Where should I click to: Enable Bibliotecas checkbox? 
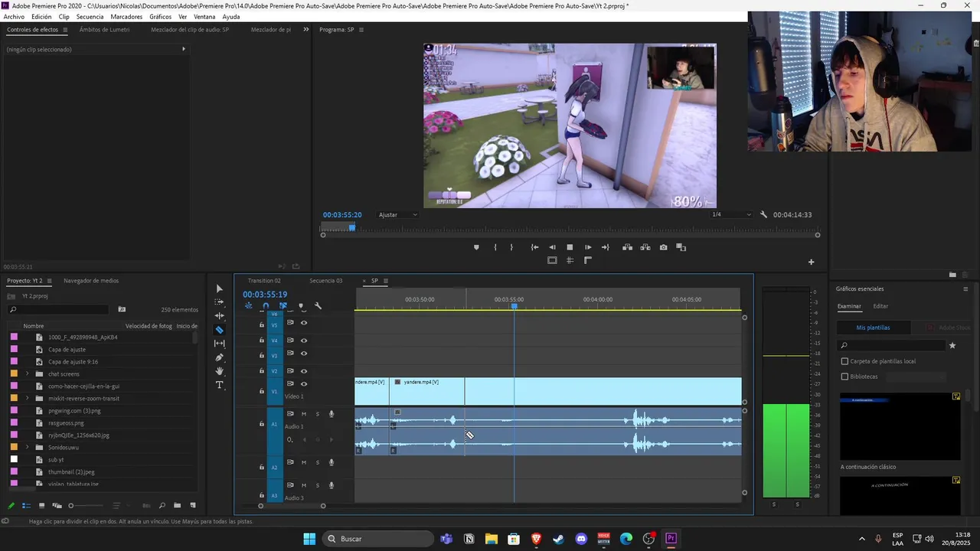click(845, 377)
